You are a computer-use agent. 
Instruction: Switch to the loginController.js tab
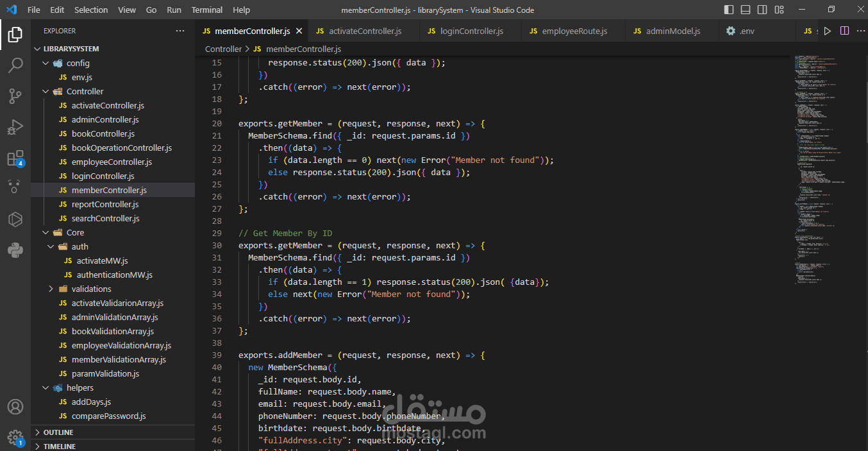point(471,31)
